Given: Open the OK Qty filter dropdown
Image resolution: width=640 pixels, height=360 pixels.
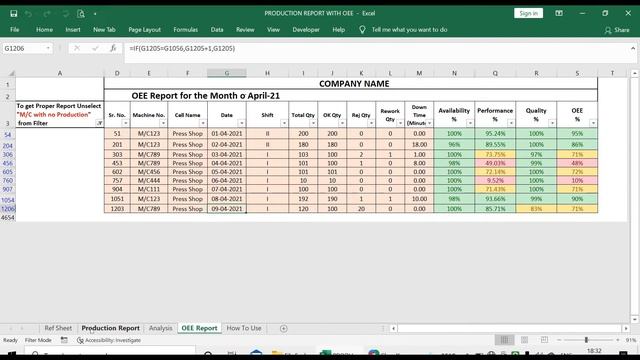Looking at the screenshot, I should (342, 123).
